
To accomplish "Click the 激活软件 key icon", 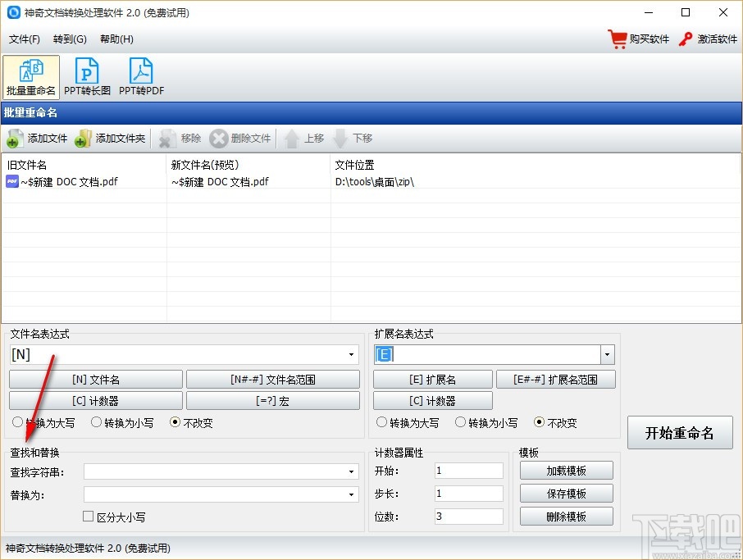I will 686,39.
